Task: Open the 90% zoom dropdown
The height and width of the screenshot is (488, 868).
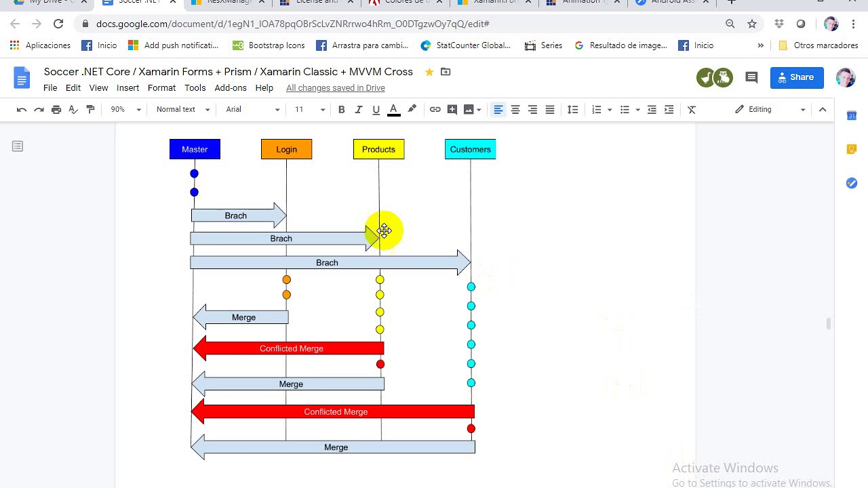Action: 126,109
